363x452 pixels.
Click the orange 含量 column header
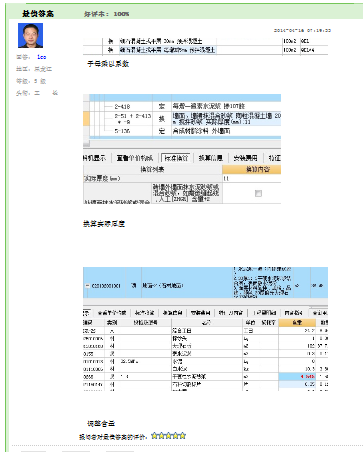297,322
